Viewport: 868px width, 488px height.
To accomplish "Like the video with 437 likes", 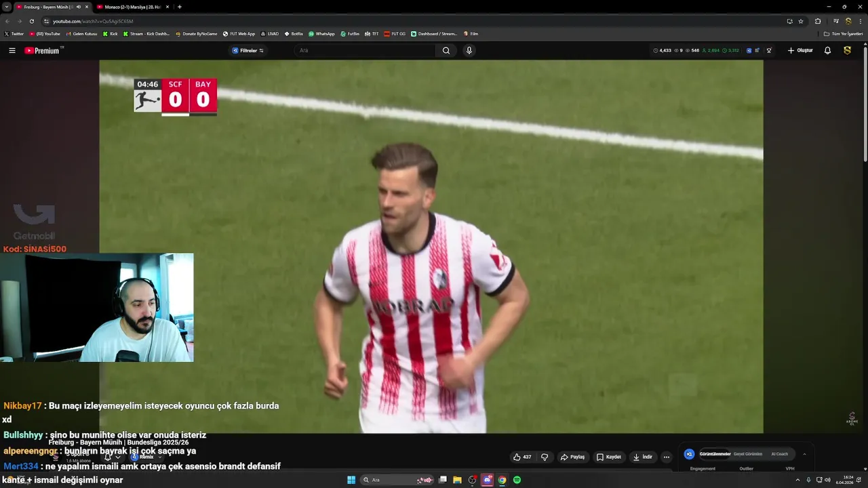I will [522, 457].
